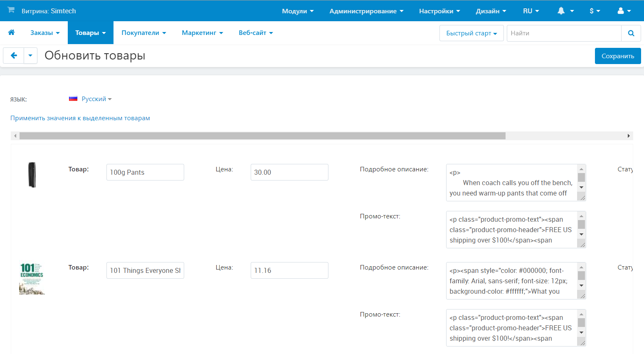Open the RU language dropdown
Image resolution: width=644 pixels, height=354 pixels.
530,11
